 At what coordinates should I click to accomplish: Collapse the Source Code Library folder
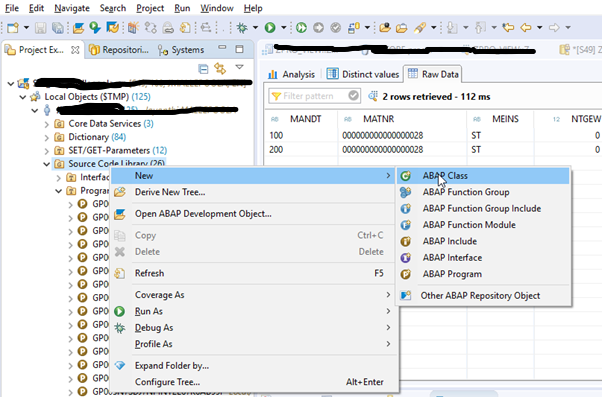coord(46,164)
